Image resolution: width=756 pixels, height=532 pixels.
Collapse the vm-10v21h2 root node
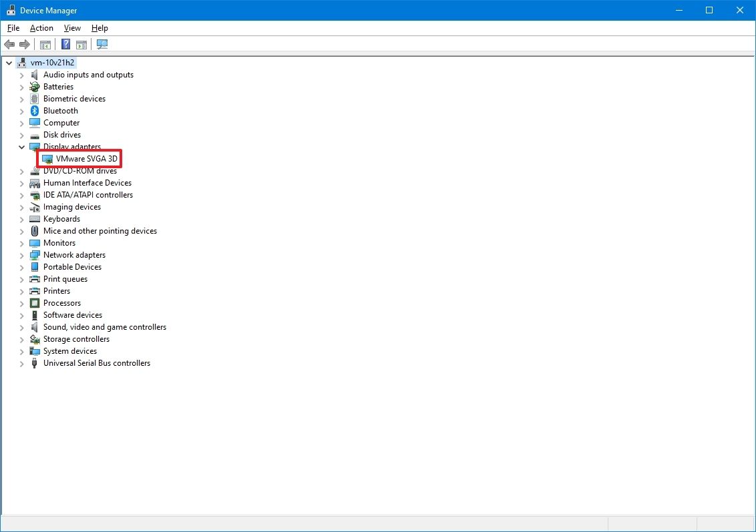9,63
